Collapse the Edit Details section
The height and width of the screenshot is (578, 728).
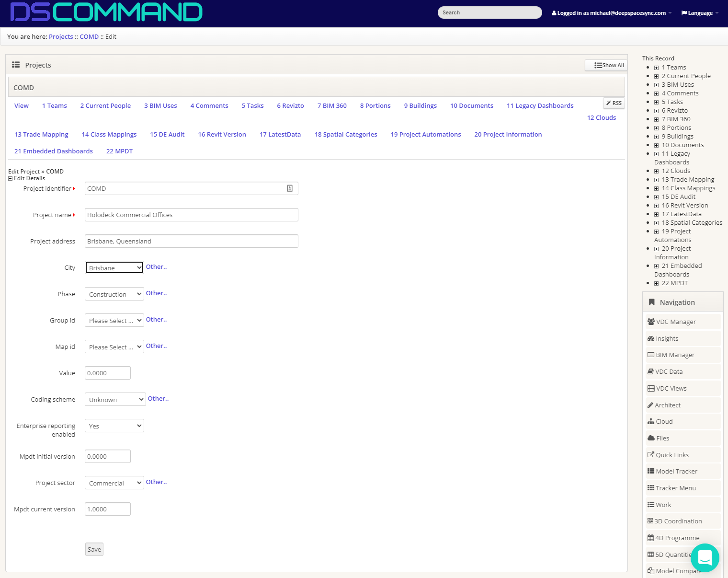click(11, 178)
